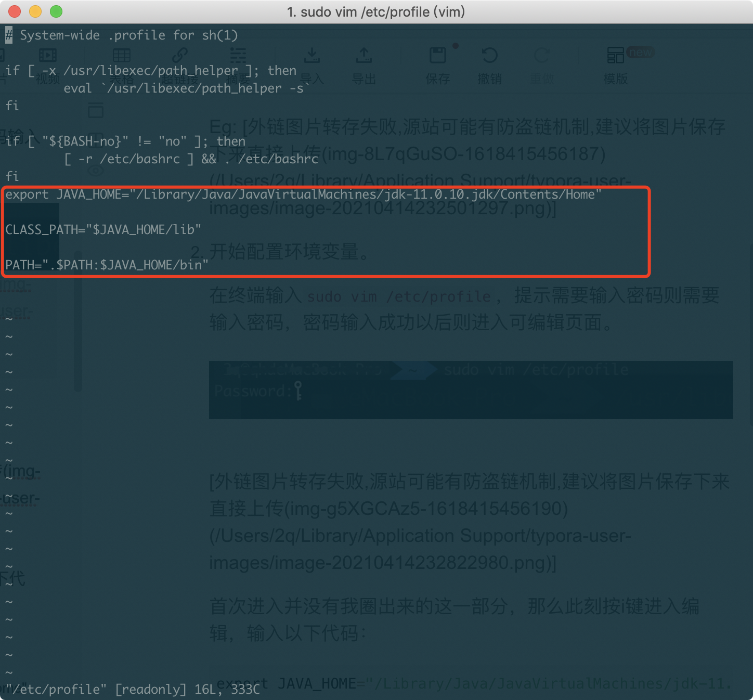Click the hyperlink (超链接) icon in background editor
The width and height of the screenshot is (753, 700).
pyautogui.click(x=180, y=55)
